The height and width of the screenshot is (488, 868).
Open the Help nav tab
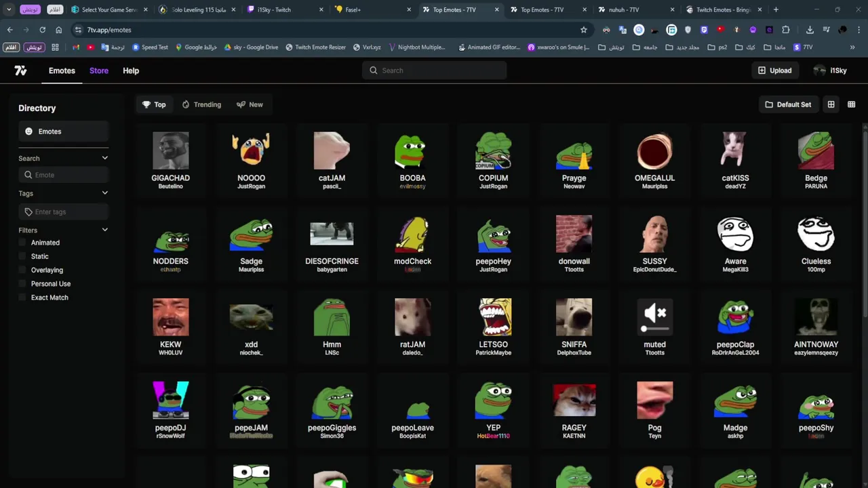coord(131,70)
